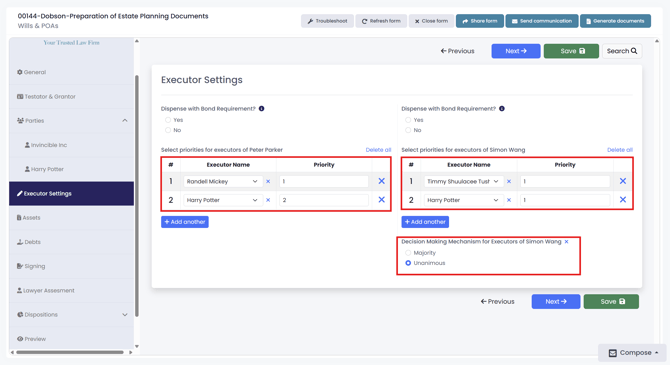Click bottom Previous navigation link
670x365 pixels.
point(497,302)
